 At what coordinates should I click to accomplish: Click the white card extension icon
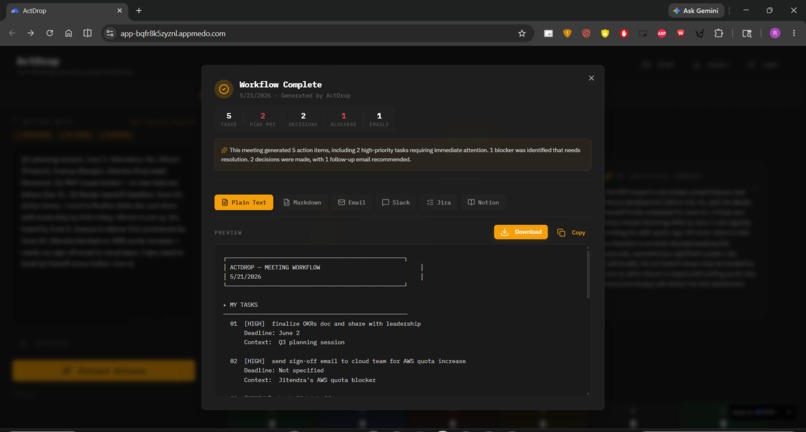548,33
